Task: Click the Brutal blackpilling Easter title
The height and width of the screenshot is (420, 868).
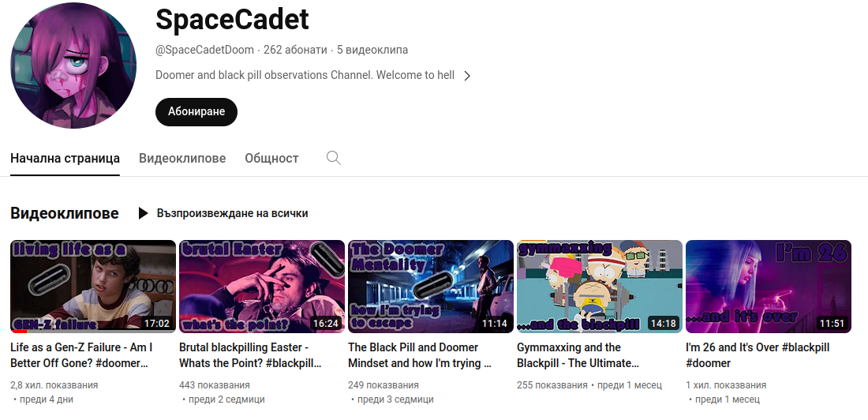Action: pyautogui.click(x=250, y=355)
